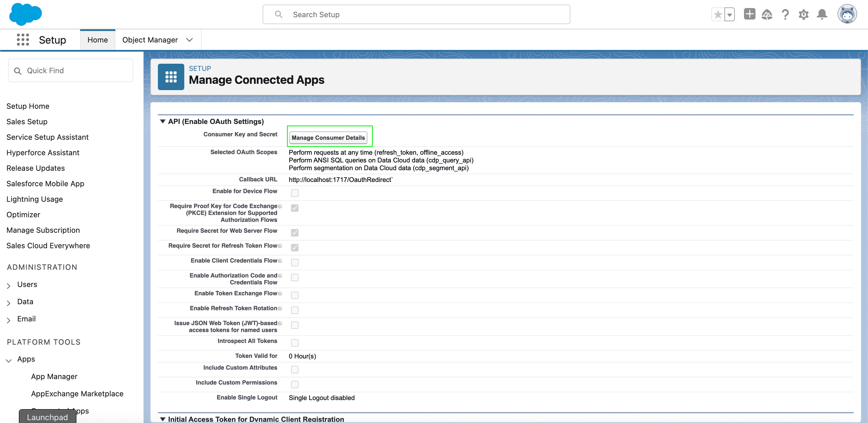Collapse API Enable OAuth Settings section
Viewport: 868px width, 423px height.
(x=163, y=121)
